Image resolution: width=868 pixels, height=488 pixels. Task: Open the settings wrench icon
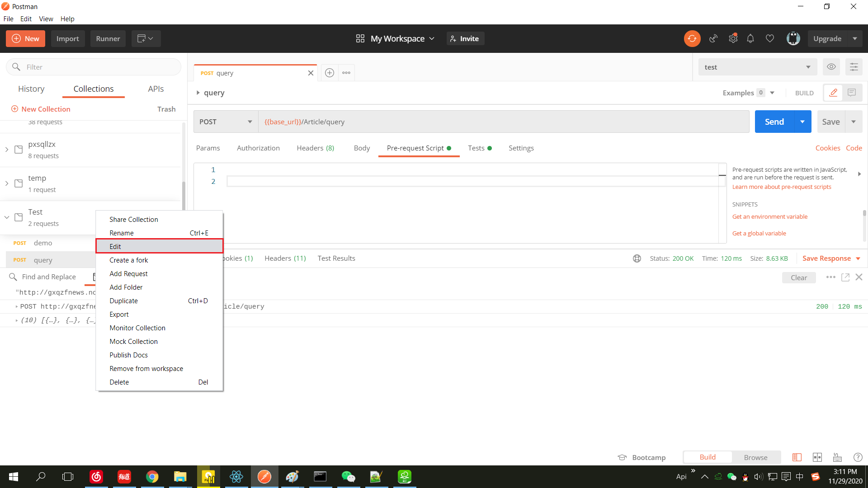coord(733,38)
